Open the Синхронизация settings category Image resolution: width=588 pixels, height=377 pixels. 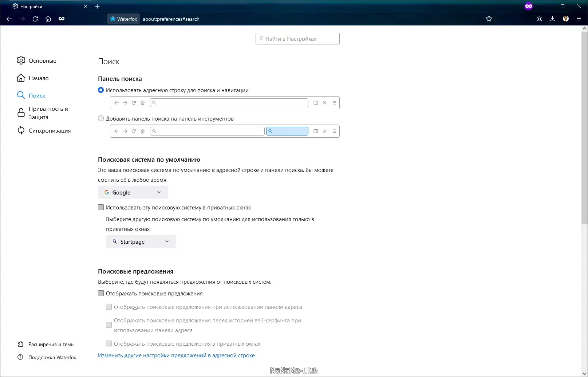[44, 130]
